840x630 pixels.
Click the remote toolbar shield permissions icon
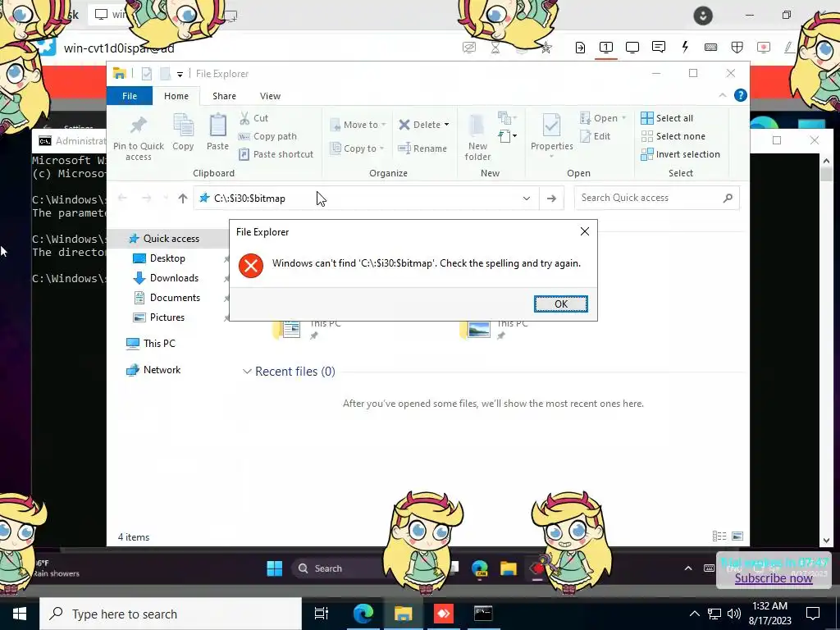(737, 48)
